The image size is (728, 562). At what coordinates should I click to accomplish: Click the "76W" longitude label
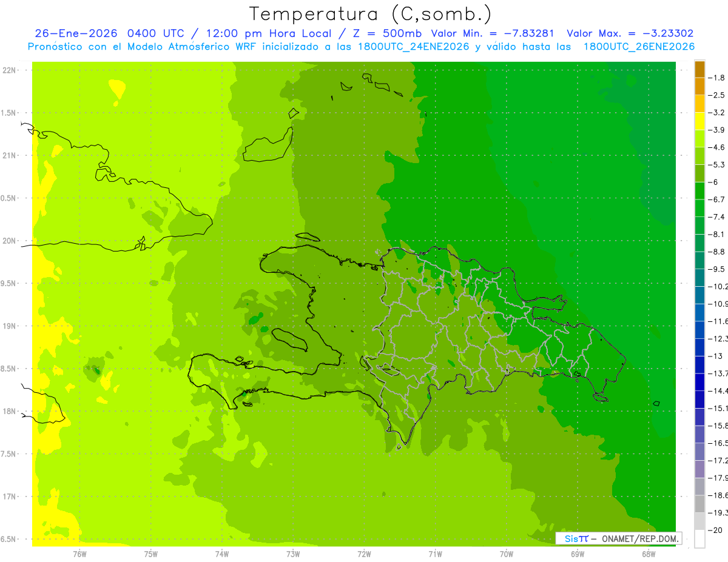tap(79, 554)
